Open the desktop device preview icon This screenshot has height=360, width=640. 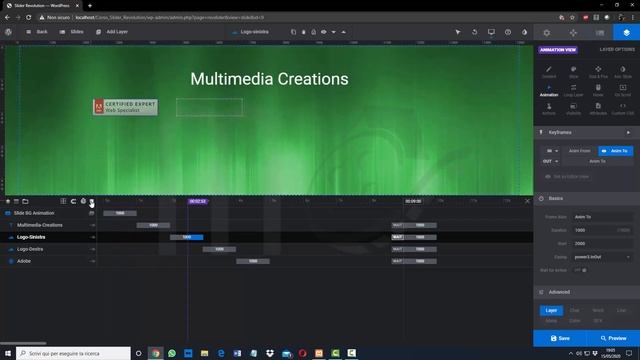click(491, 32)
